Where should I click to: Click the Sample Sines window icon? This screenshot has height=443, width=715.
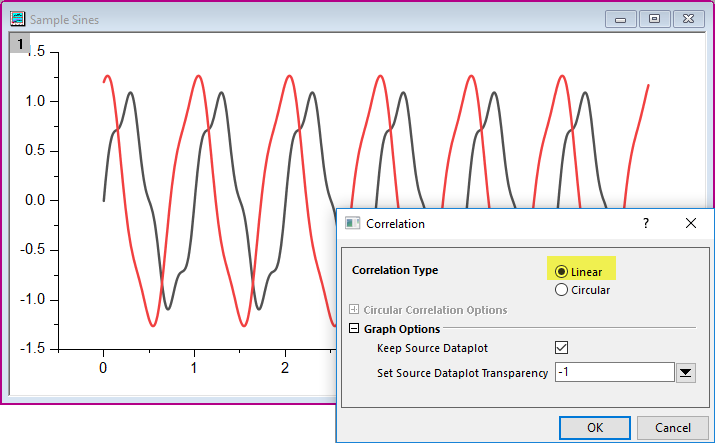pyautogui.click(x=17, y=19)
